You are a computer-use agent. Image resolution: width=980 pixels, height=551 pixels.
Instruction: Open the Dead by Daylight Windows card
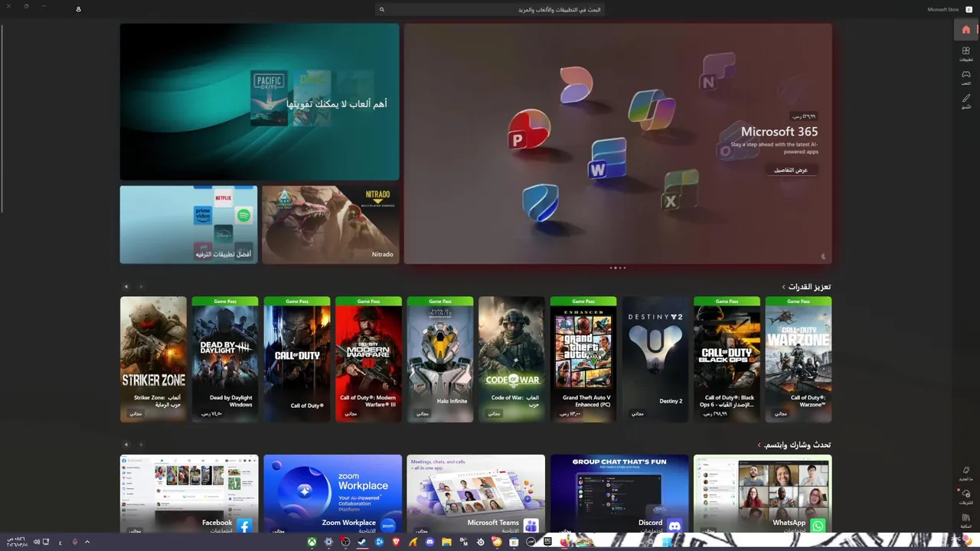[x=225, y=359]
